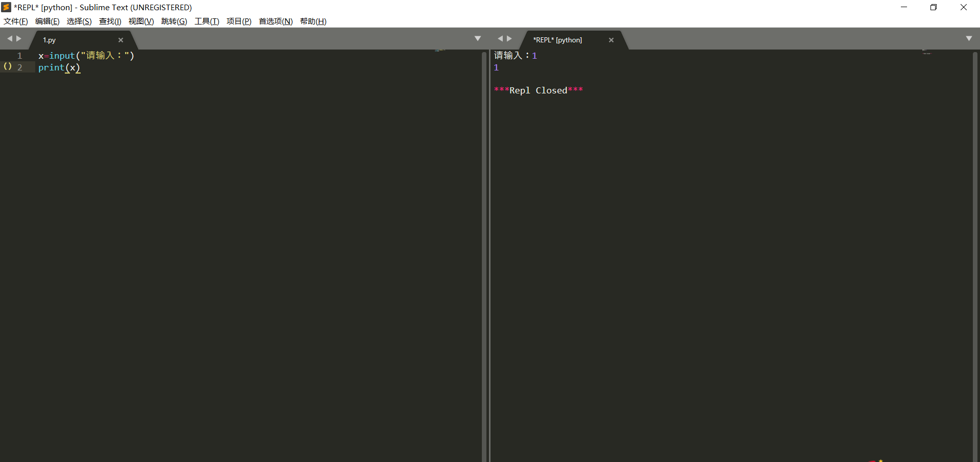This screenshot has height=462, width=980.
Task: Click the ***Repl Closed*** message
Action: click(x=538, y=90)
